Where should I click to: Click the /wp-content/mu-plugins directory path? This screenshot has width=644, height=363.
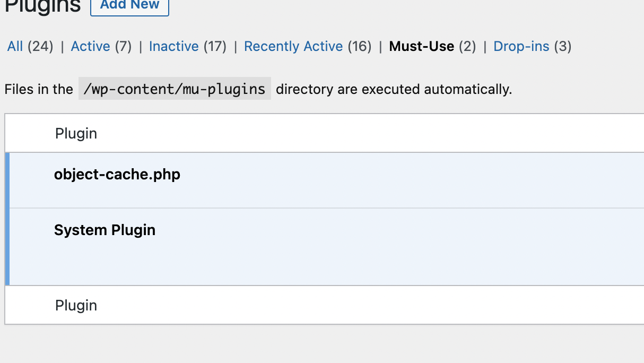click(x=175, y=89)
